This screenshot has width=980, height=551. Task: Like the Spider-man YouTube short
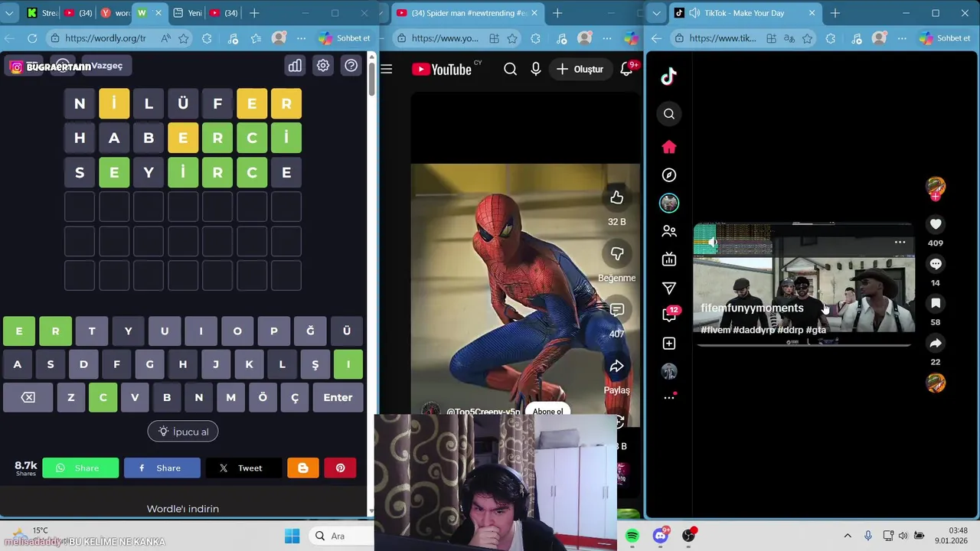pyautogui.click(x=617, y=198)
